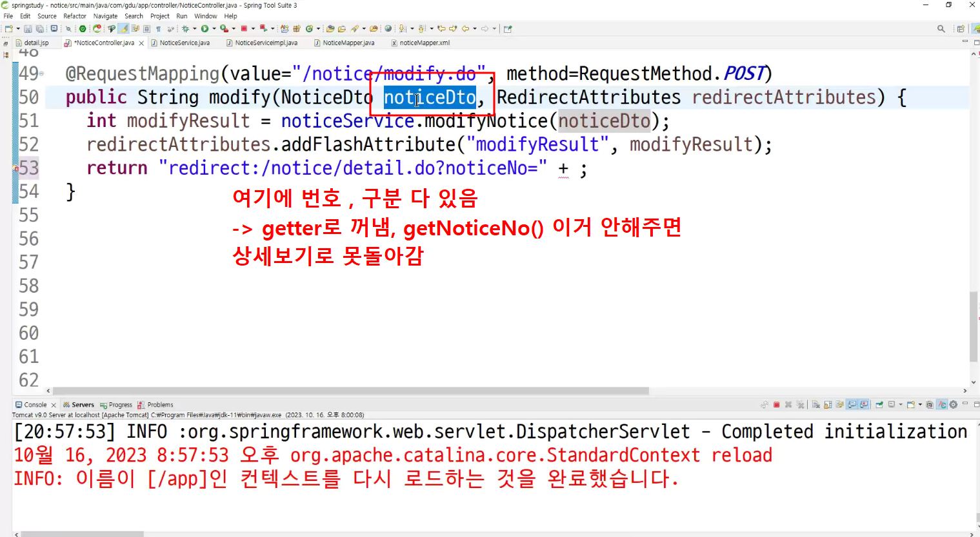Open the Source menu

point(47,16)
